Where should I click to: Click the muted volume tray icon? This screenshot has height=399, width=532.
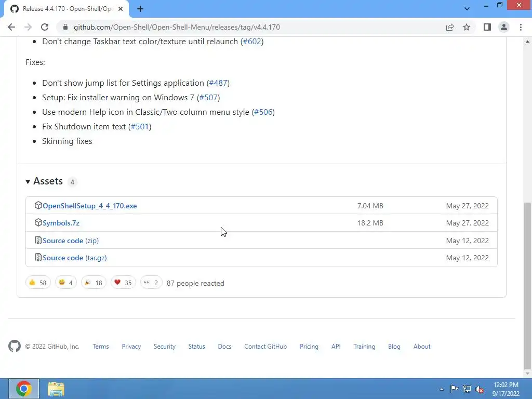(x=480, y=389)
